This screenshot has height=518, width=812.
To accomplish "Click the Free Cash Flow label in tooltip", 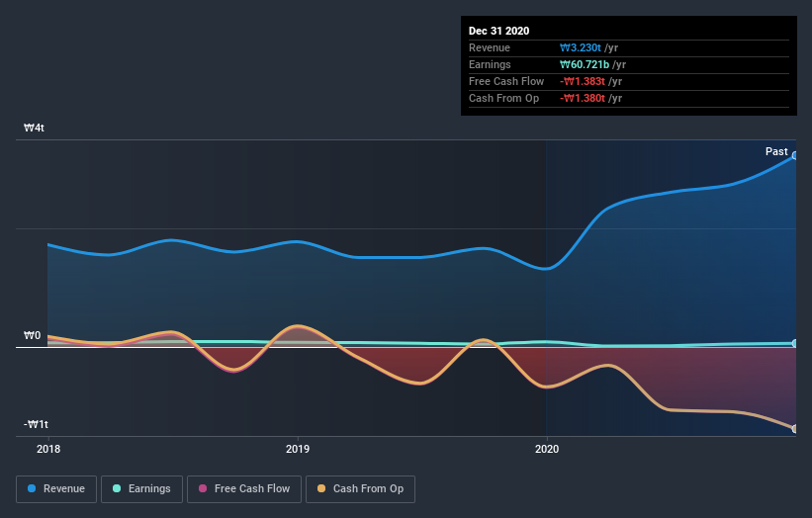I will tap(506, 81).
